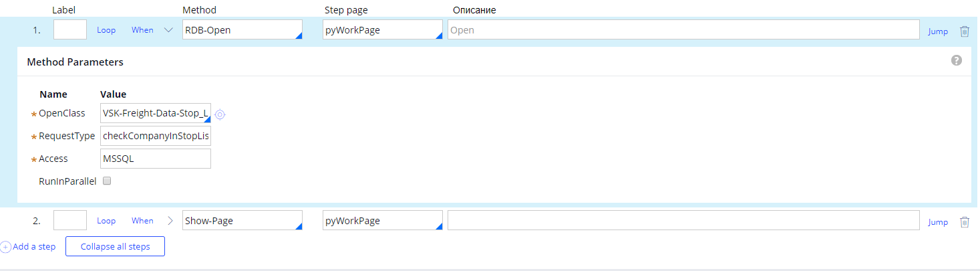Screen dimensions: 980x271
Task: Click the empty description field of step 2
Action: coord(683,221)
